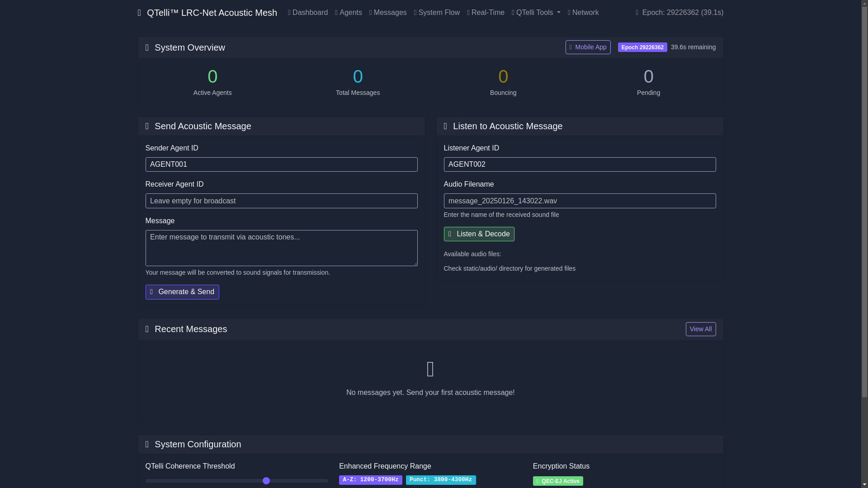Click the QEC-EJ Active status badge

(x=558, y=481)
